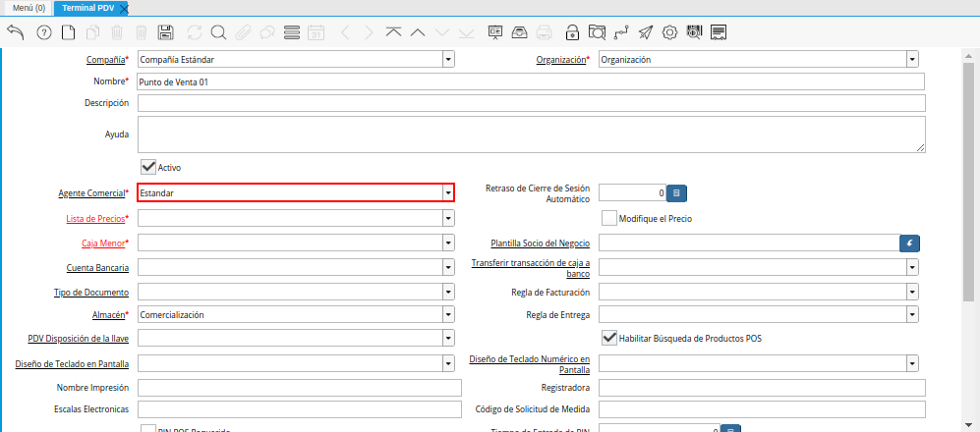Expand the Agente Comercial dropdown
The width and height of the screenshot is (980, 432).
tap(448, 193)
